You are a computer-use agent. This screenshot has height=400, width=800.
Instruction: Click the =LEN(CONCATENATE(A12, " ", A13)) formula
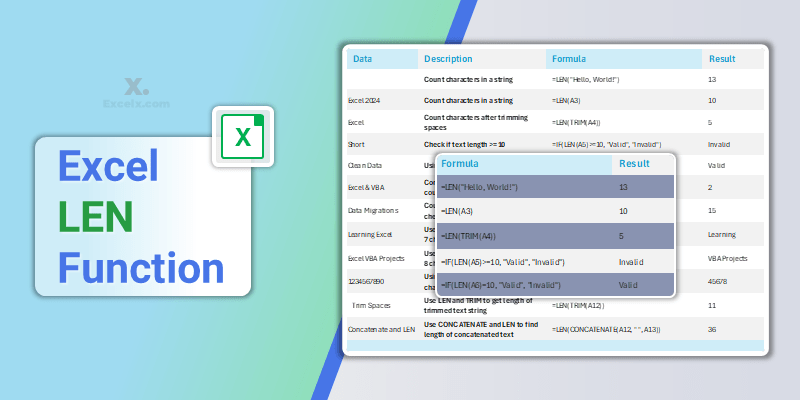tap(606, 330)
